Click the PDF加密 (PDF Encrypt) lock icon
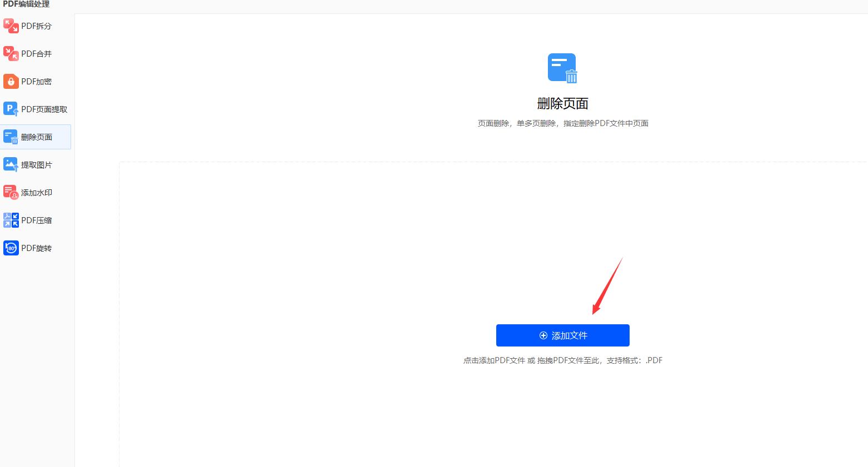Viewport: 868px width, 467px height. tap(11, 81)
